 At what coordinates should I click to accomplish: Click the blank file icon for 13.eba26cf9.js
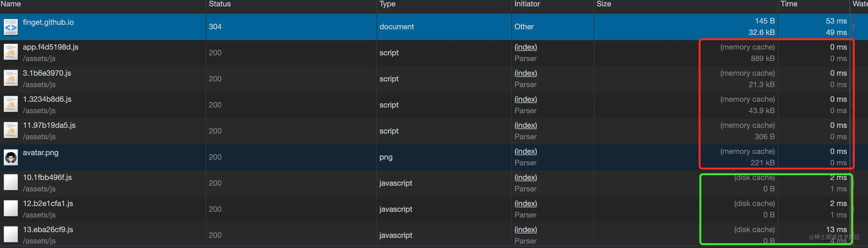(11, 235)
